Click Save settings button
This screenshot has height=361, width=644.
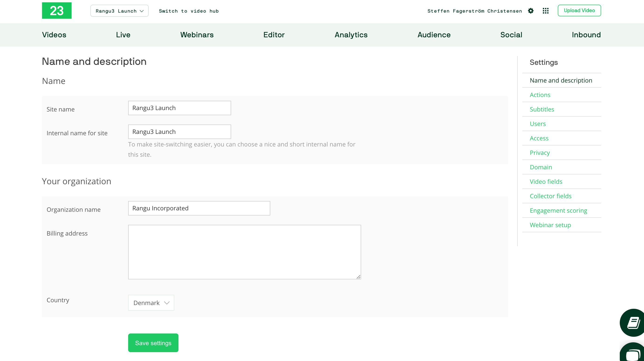(x=153, y=343)
